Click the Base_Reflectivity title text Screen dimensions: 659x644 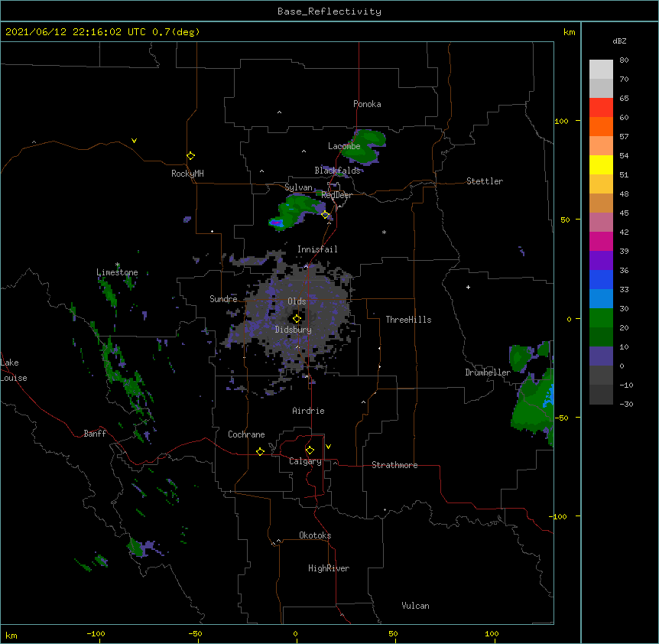tap(329, 11)
